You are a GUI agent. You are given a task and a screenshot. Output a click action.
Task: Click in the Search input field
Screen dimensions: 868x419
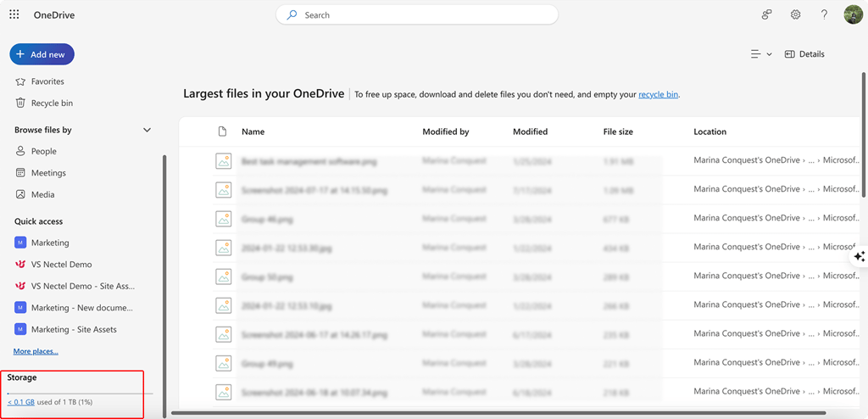[417, 15]
